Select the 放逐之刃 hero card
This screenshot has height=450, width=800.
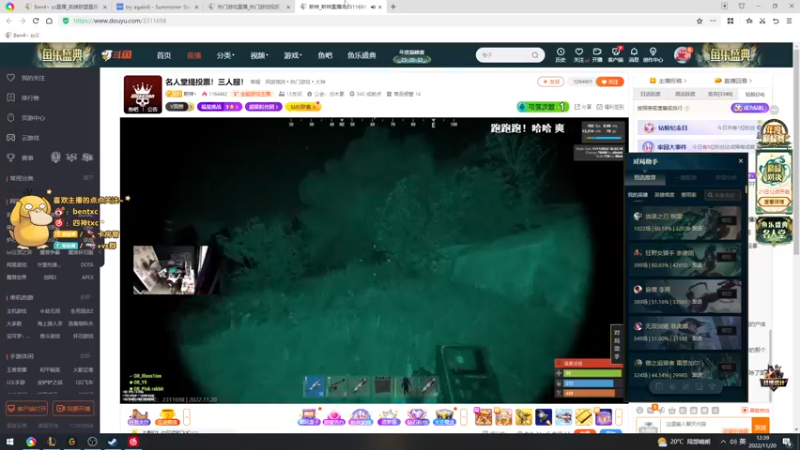click(685, 222)
